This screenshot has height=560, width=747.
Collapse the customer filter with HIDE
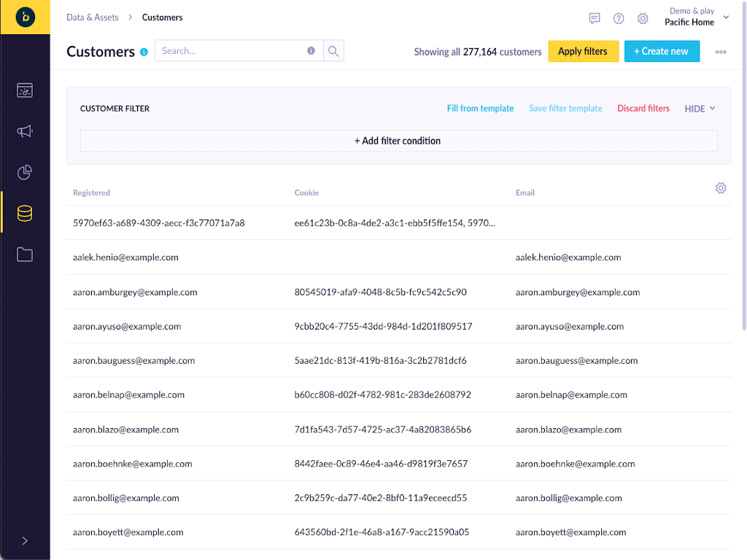(x=700, y=109)
